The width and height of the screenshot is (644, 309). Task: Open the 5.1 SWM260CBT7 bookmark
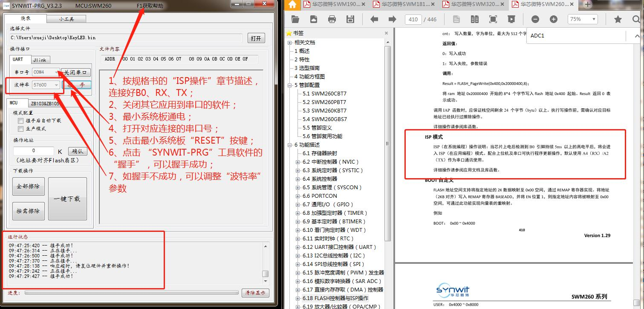click(324, 94)
